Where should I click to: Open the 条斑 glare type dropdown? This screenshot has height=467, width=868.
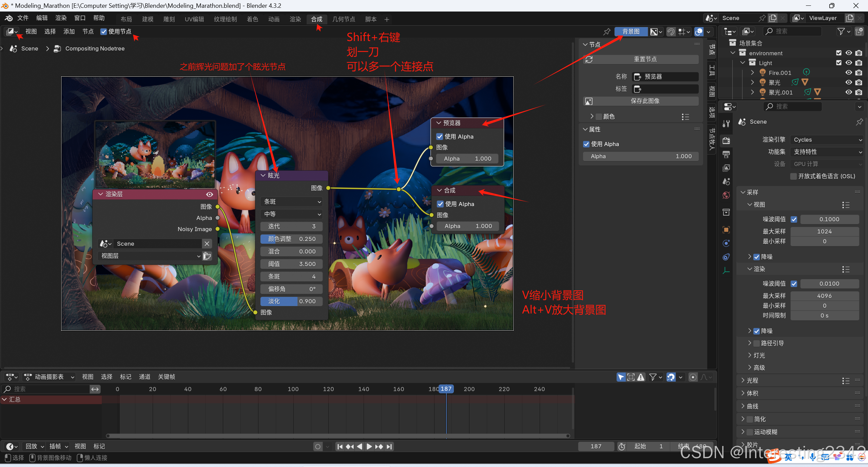click(x=292, y=202)
